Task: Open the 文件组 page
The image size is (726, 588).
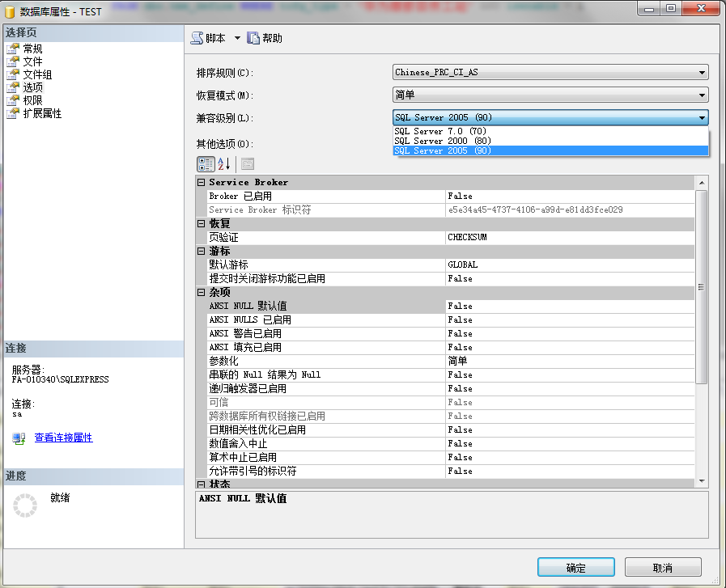Action: [37, 74]
